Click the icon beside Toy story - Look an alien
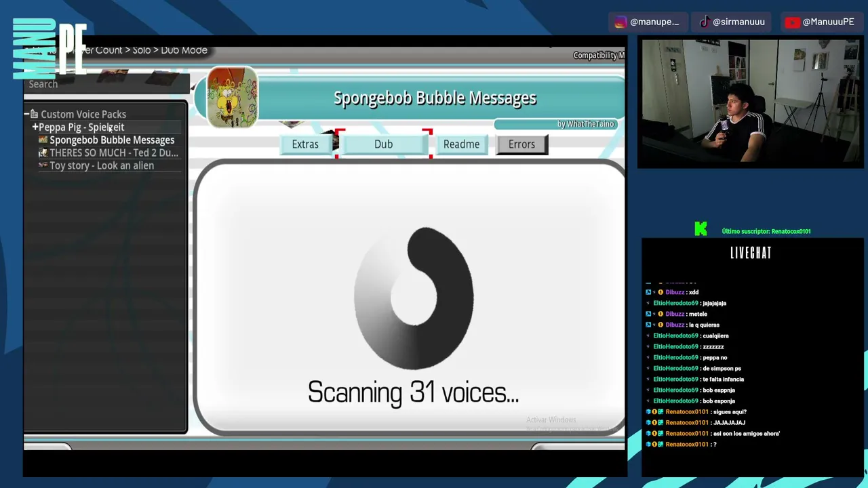 [43, 165]
